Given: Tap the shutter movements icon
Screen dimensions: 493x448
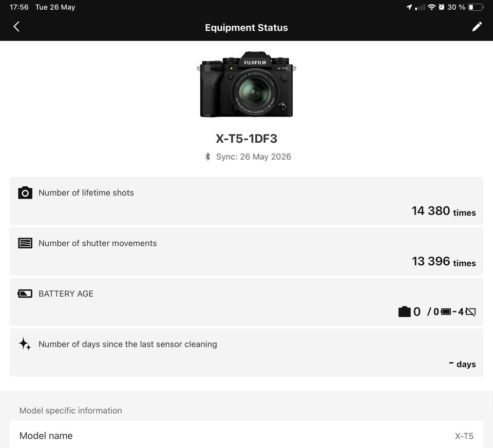Looking at the screenshot, I should point(25,243).
